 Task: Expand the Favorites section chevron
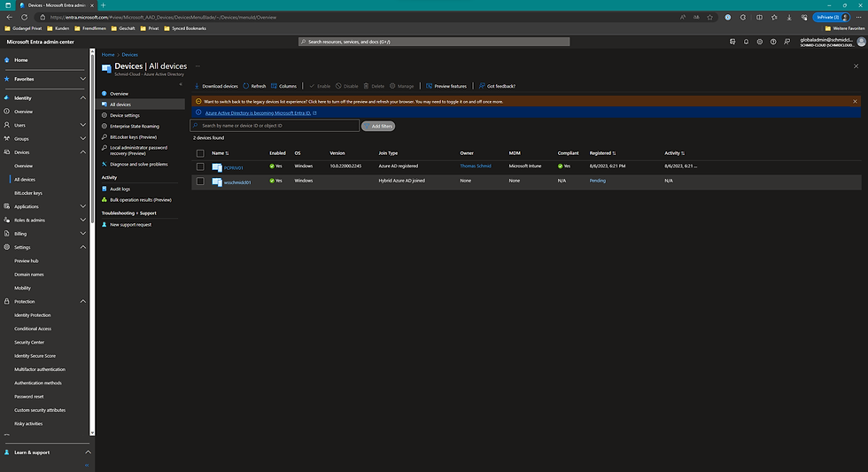tap(83, 79)
